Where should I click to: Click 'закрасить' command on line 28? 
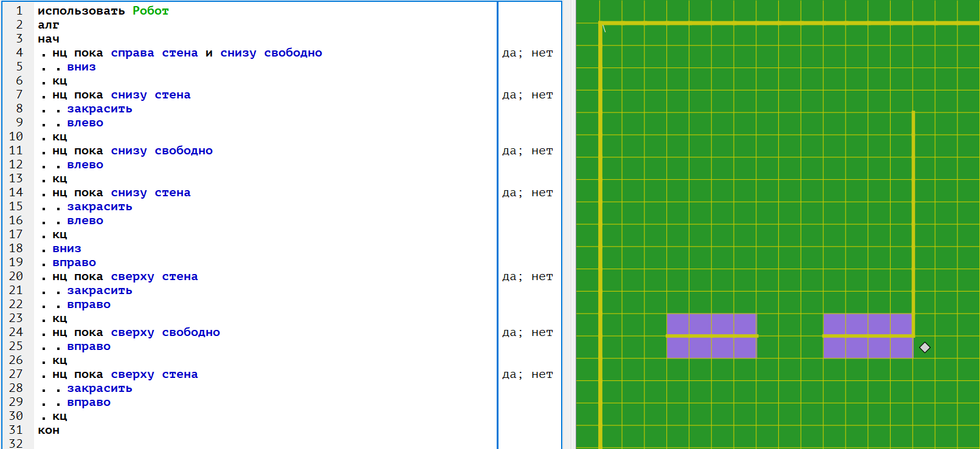click(100, 388)
